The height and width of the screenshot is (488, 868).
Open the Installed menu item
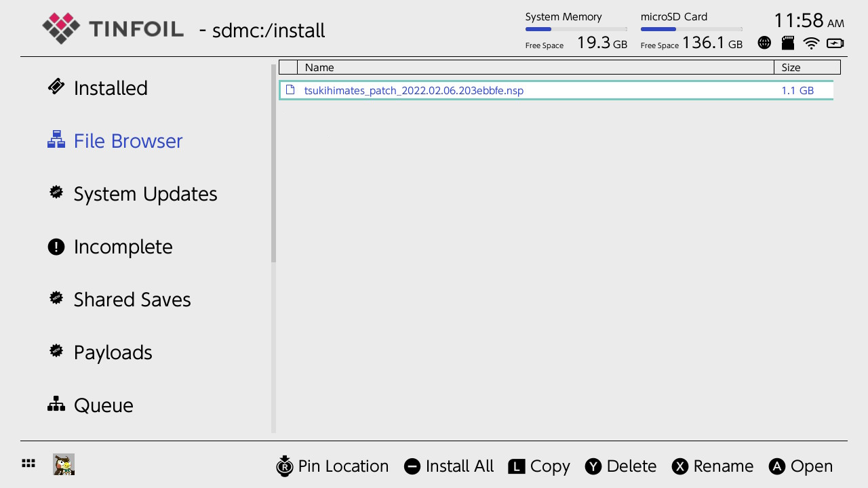[x=98, y=88]
